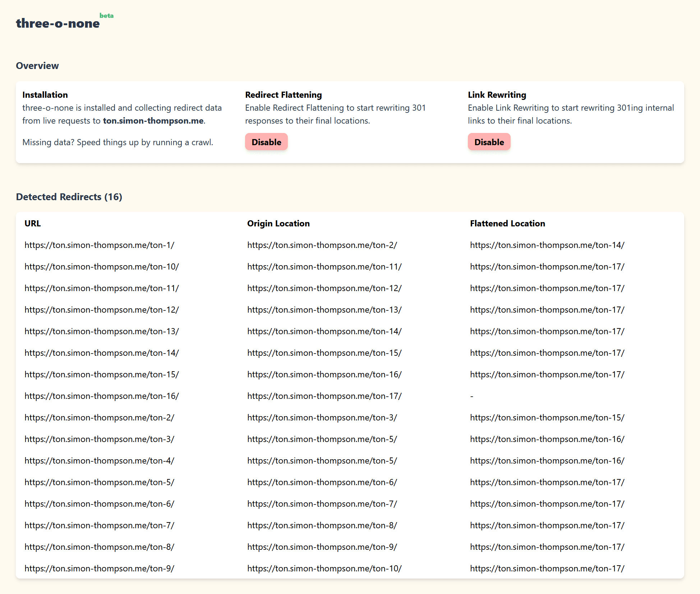The width and height of the screenshot is (700, 594).
Task: Click Origin Location ton-7/ in the ton-6 row
Action: click(x=322, y=504)
